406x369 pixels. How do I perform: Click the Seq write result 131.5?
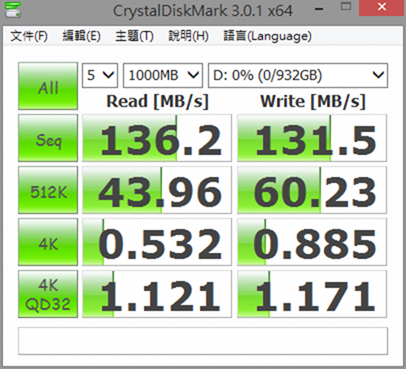[312, 138]
